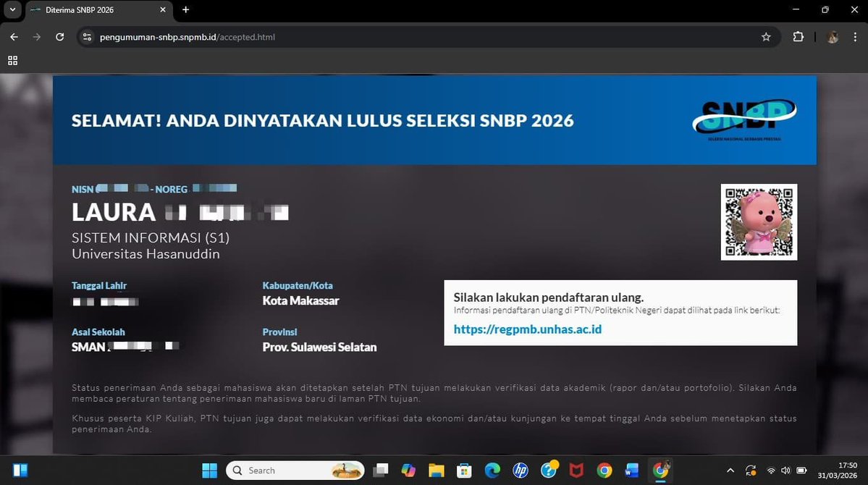Viewport: 868px width, 485px height.
Task: Open the Chrome extensions menu
Action: tap(799, 37)
